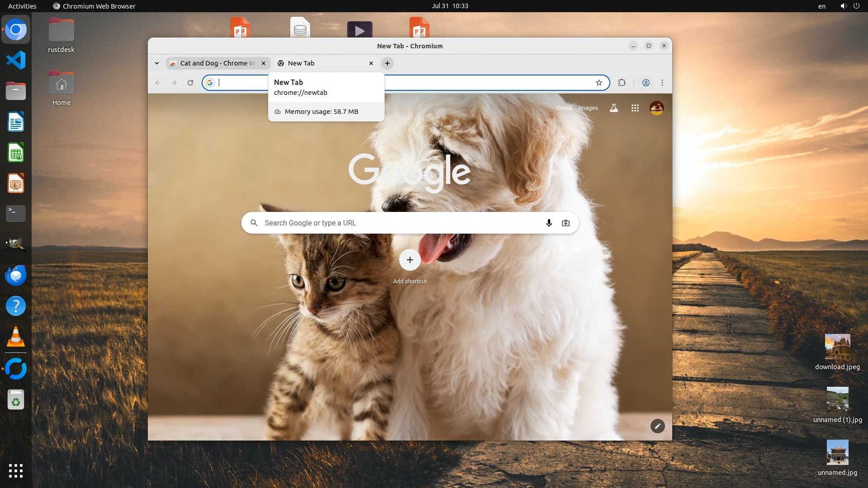The image size is (868, 488).
Task: Open the Chromium profile icon
Action: tap(646, 83)
